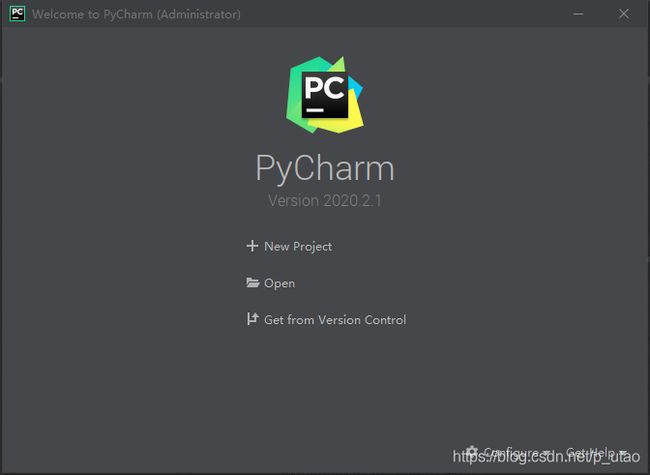Click the PyCharm icon in the title bar
Viewport: 650px width, 475px height.
[x=17, y=14]
